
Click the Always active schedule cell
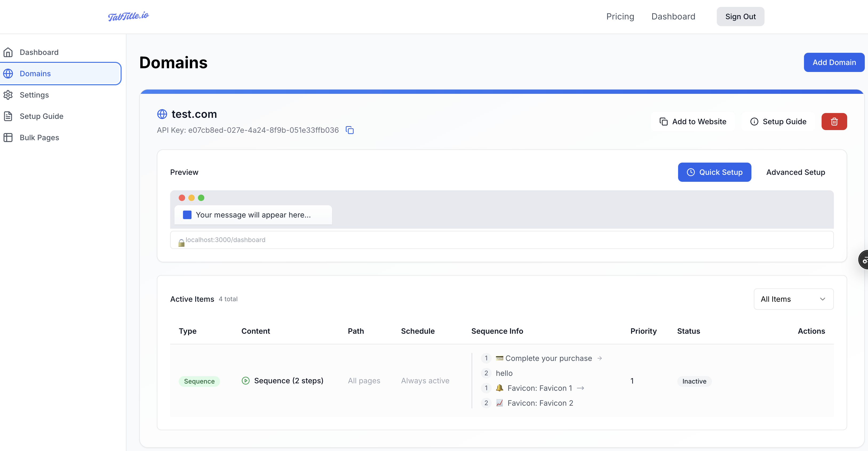(425, 381)
